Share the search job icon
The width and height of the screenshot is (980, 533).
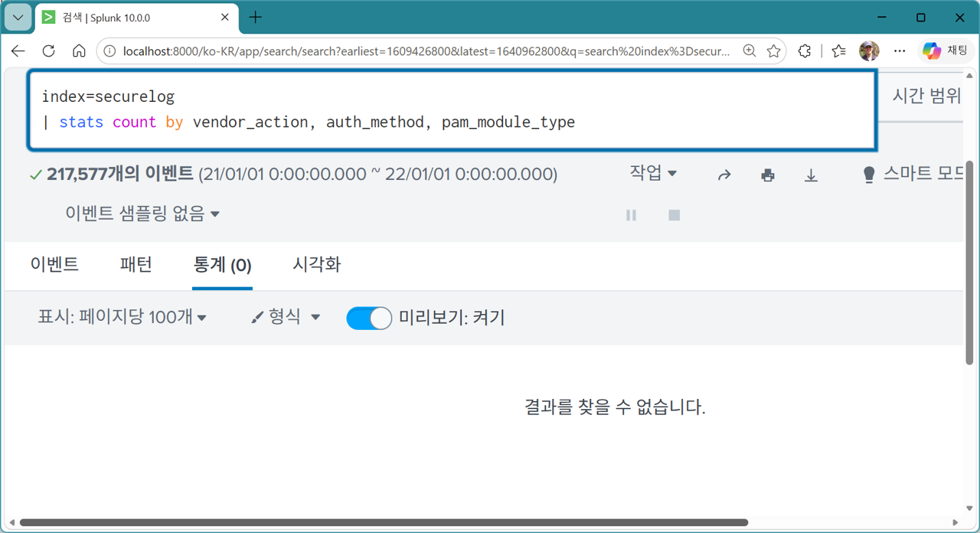point(724,175)
